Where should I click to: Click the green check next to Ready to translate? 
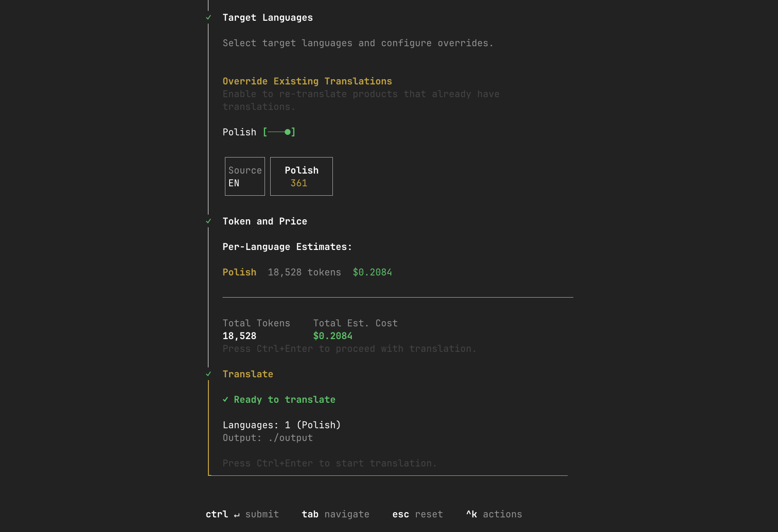(x=226, y=399)
